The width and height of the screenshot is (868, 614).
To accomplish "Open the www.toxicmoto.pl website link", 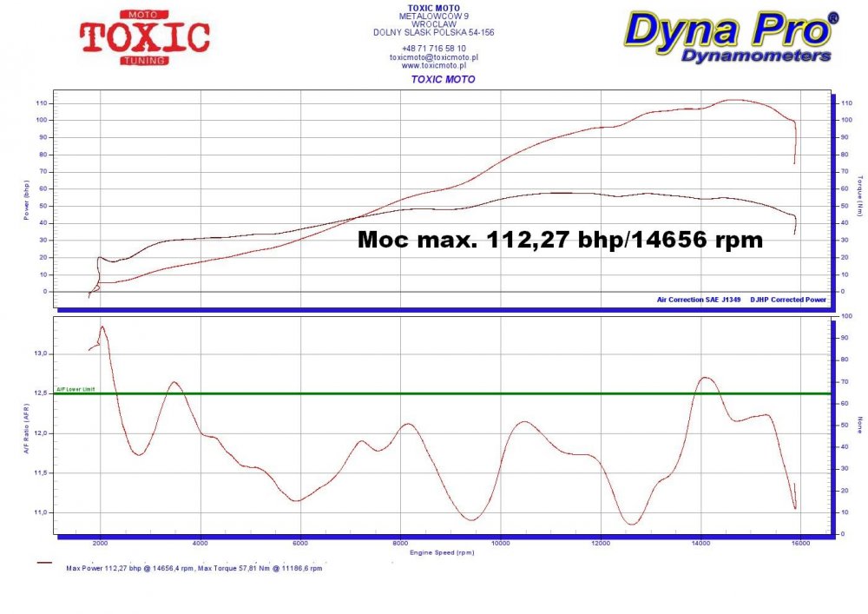I will (433, 65).
